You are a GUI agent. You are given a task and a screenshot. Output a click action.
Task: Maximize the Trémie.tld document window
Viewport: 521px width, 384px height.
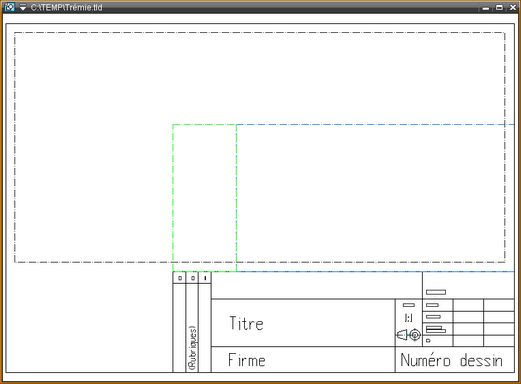pyautogui.click(x=499, y=7)
